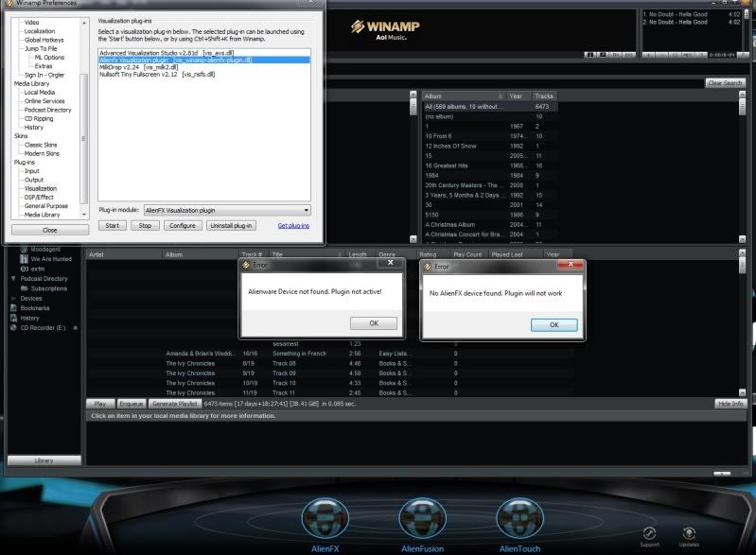Click the Enqueue button
This screenshot has width=756, height=555.
(x=132, y=404)
